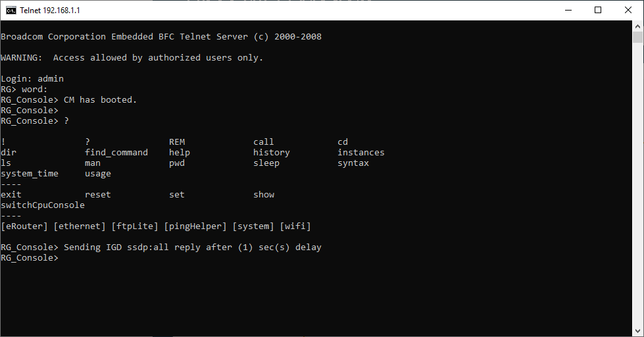Minimize the Telnet window
The width and height of the screenshot is (644, 337).
[568, 11]
